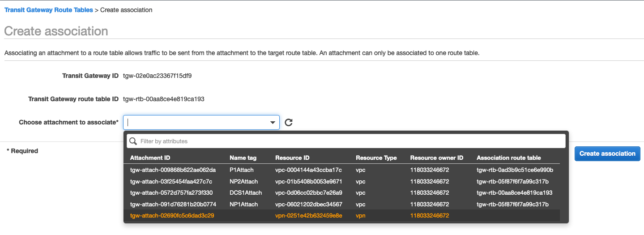Screen dimensions: 644x235
Task: Click the Resource owner ID column header
Action: tap(436, 158)
